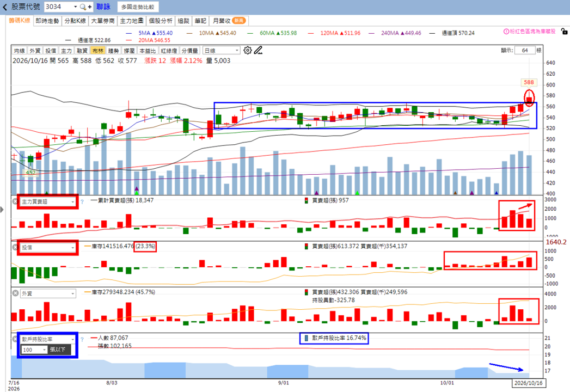Toggle the 本益比 overlay button
Image resolution: width=570 pixels, height=392 pixels.
[148, 51]
